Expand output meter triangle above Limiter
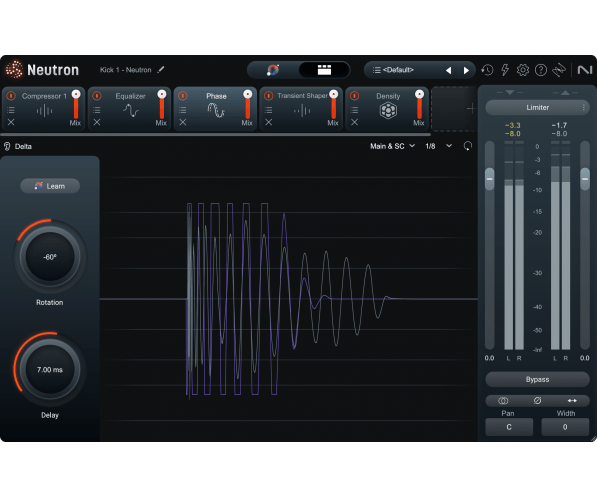Screen dimensions: 597x497 click(565, 93)
